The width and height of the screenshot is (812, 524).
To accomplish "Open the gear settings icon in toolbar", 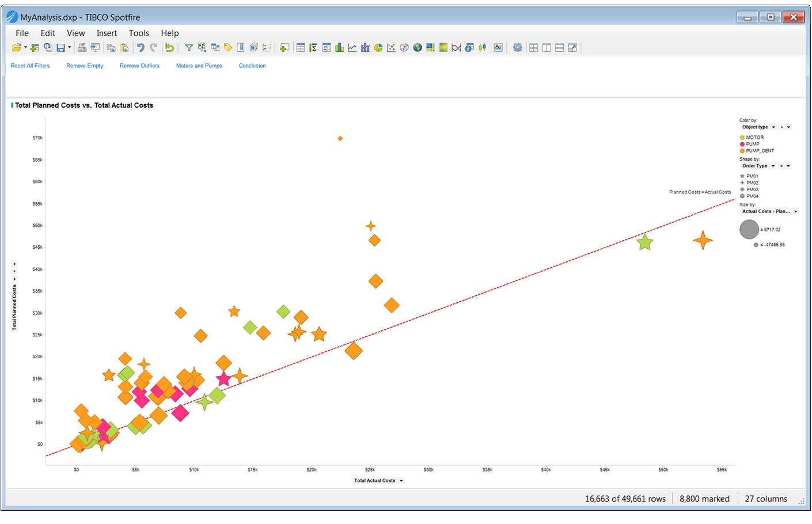I will pos(518,48).
